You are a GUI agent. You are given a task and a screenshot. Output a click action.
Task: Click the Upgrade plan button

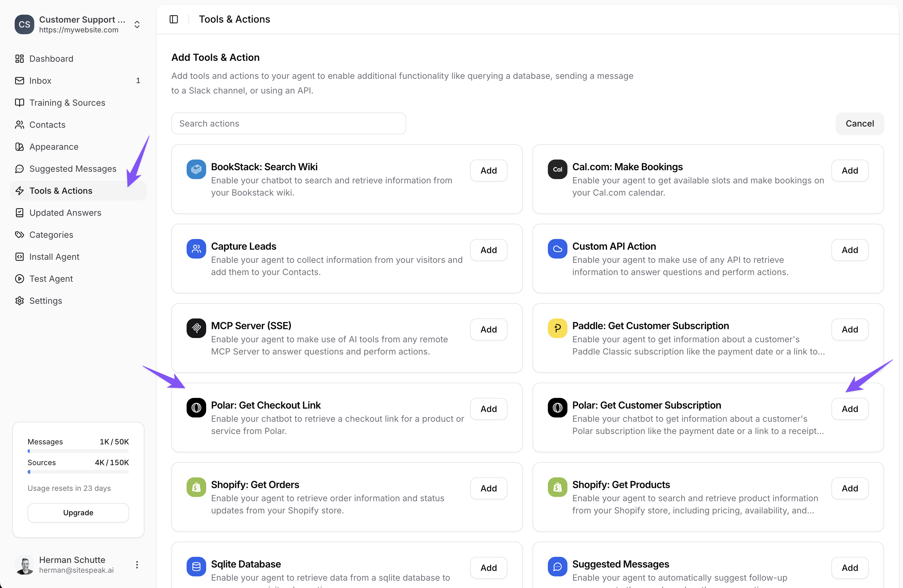(78, 513)
